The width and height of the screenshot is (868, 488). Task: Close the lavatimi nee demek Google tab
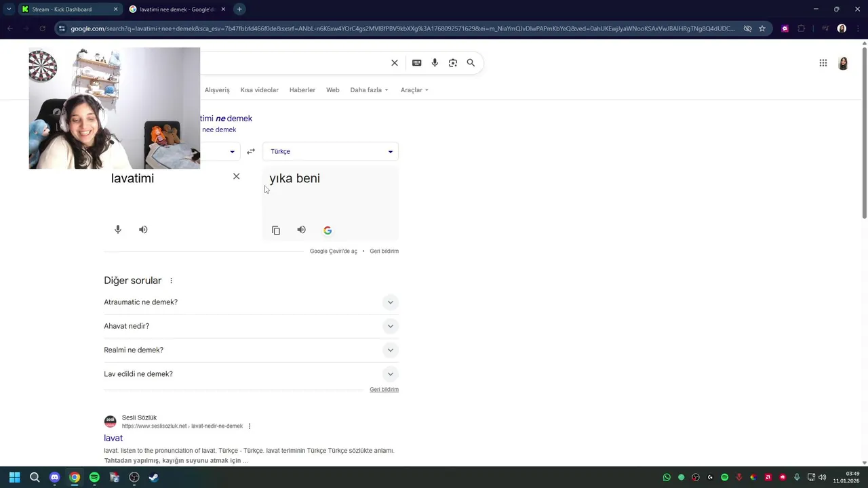point(223,9)
